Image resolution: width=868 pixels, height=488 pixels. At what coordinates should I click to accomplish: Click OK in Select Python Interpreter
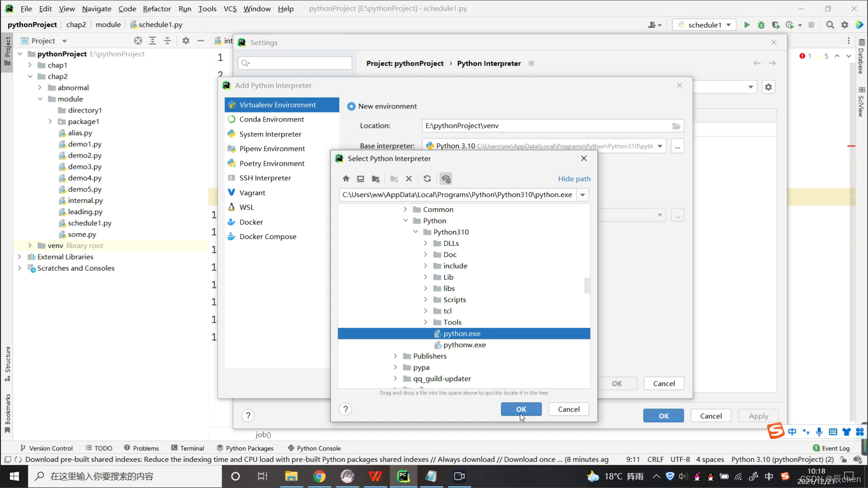[521, 409]
